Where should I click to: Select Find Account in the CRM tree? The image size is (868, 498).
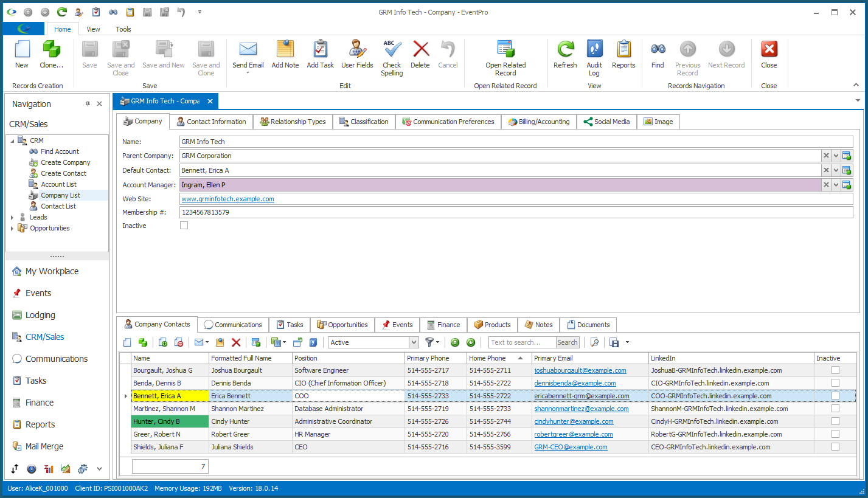pyautogui.click(x=60, y=151)
